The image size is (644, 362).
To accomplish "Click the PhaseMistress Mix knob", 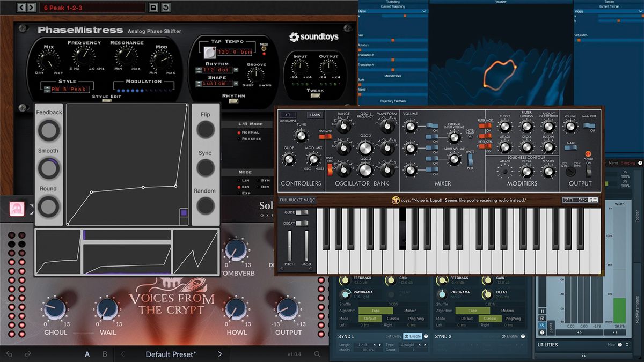I will (50, 62).
